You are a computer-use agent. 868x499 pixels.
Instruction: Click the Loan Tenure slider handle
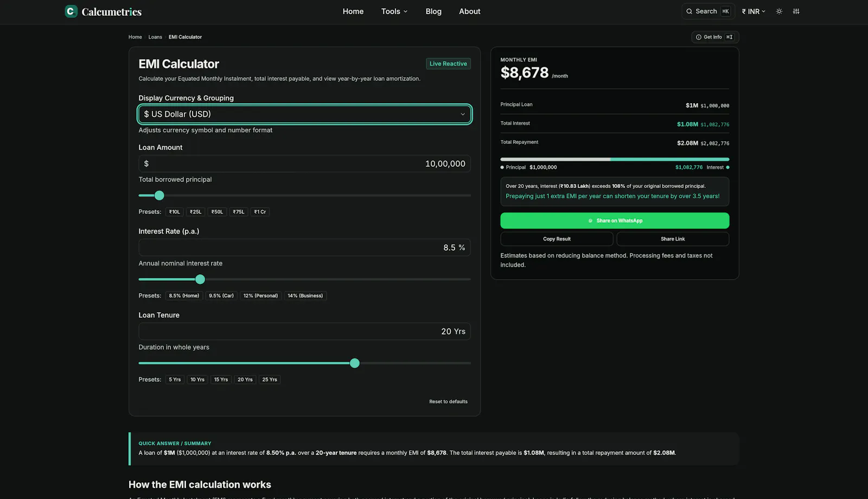[x=355, y=363]
